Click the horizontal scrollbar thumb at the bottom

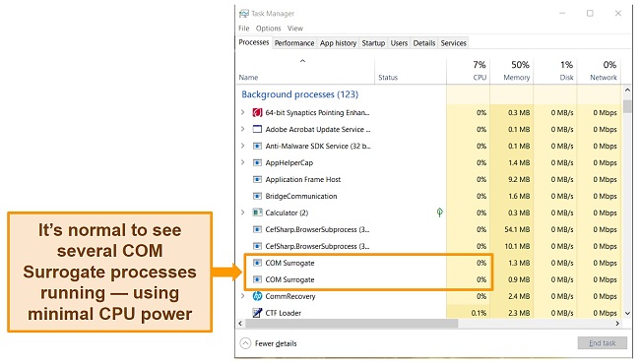coord(352,324)
